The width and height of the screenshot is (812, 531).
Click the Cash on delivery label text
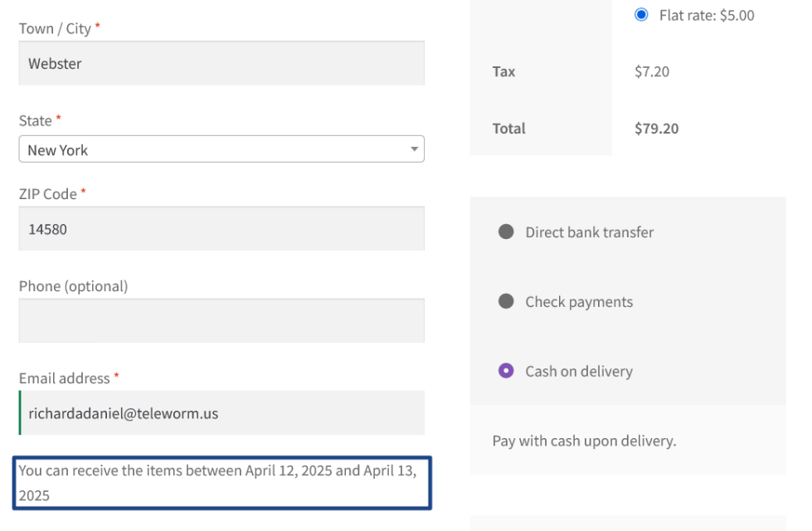pos(579,372)
